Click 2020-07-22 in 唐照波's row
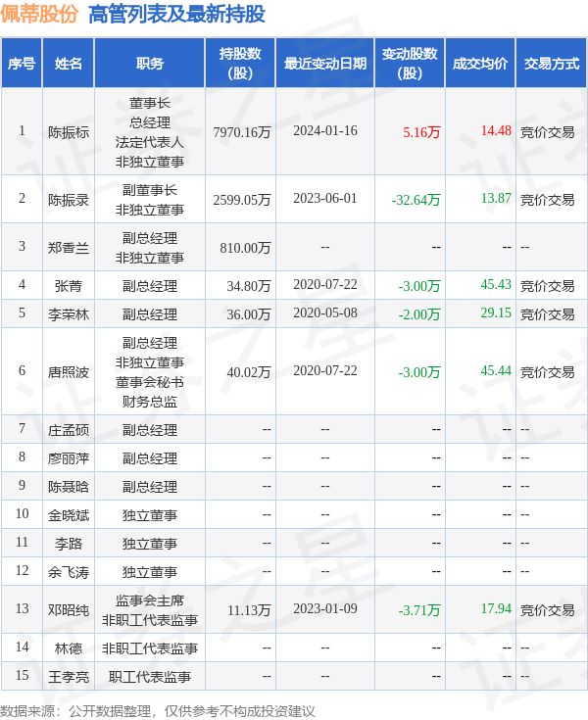This screenshot has height=720, width=588. tap(325, 370)
